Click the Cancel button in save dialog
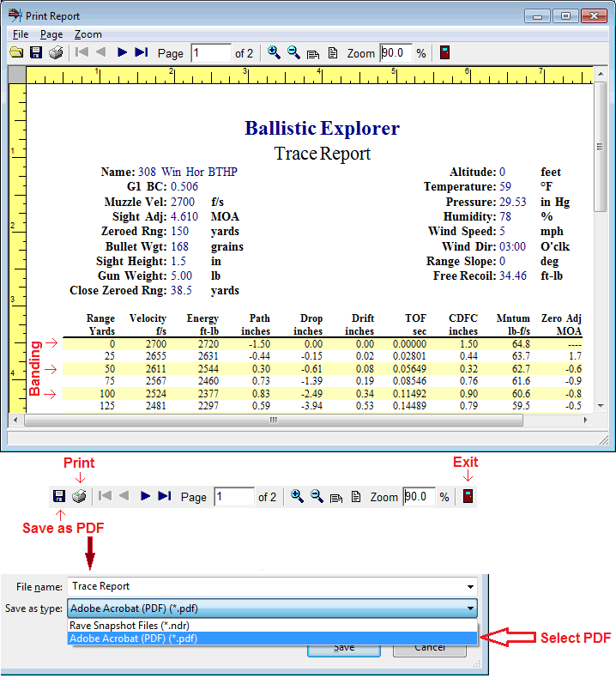The image size is (616, 678). [x=430, y=651]
